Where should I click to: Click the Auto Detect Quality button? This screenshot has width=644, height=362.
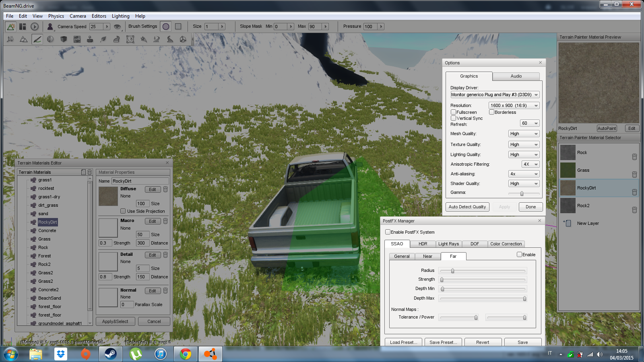[467, 207]
